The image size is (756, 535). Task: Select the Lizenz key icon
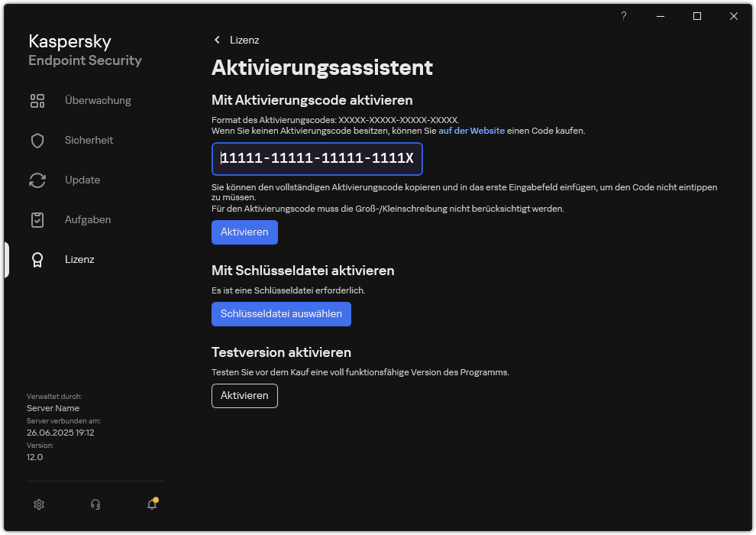(x=37, y=259)
